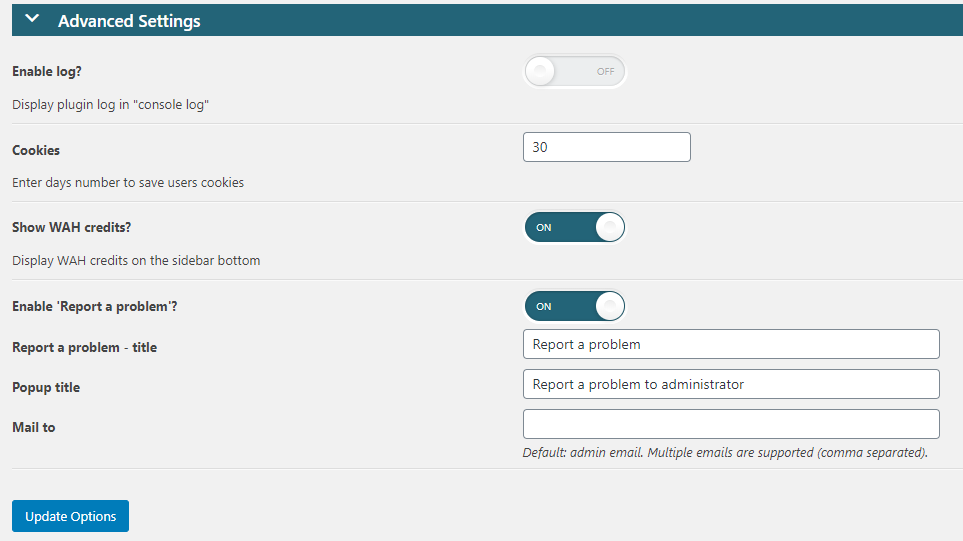Screen dimensions: 963x541
Task: Click 'Enter days number to save users cookies'
Action: [x=128, y=182]
